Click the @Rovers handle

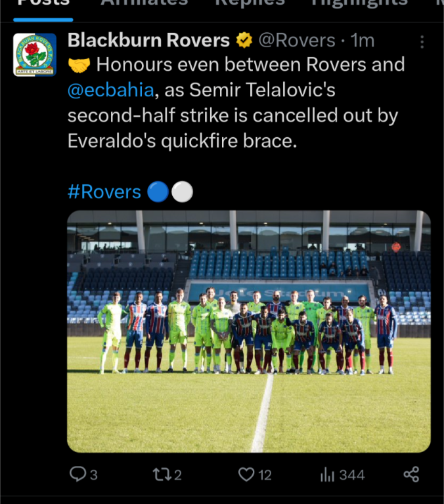[297, 41]
